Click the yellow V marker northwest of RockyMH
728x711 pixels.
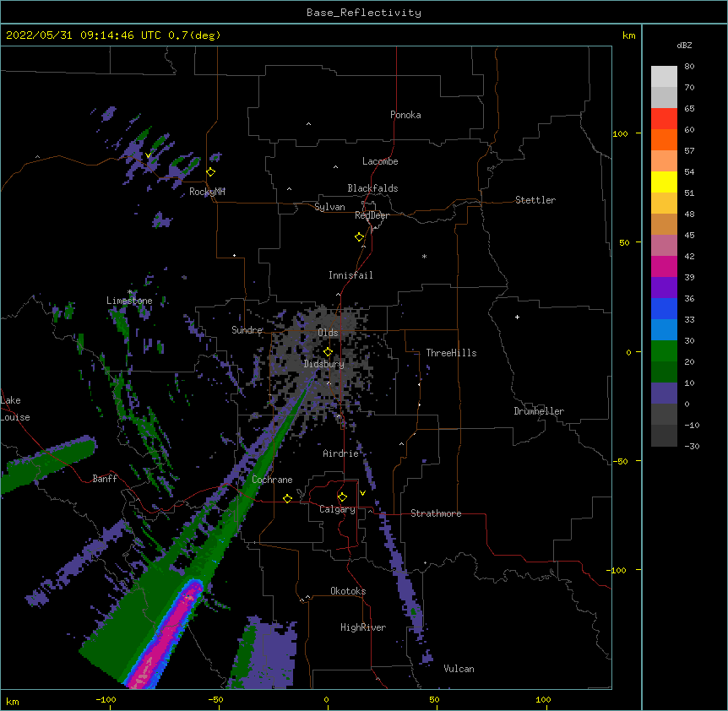pyautogui.click(x=148, y=155)
